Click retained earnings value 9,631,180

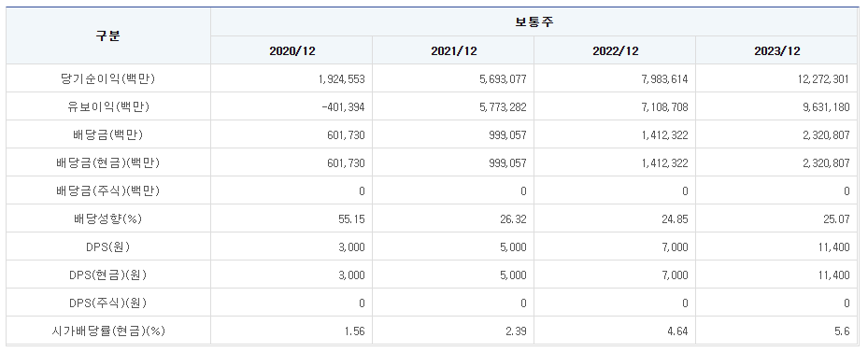click(x=827, y=106)
